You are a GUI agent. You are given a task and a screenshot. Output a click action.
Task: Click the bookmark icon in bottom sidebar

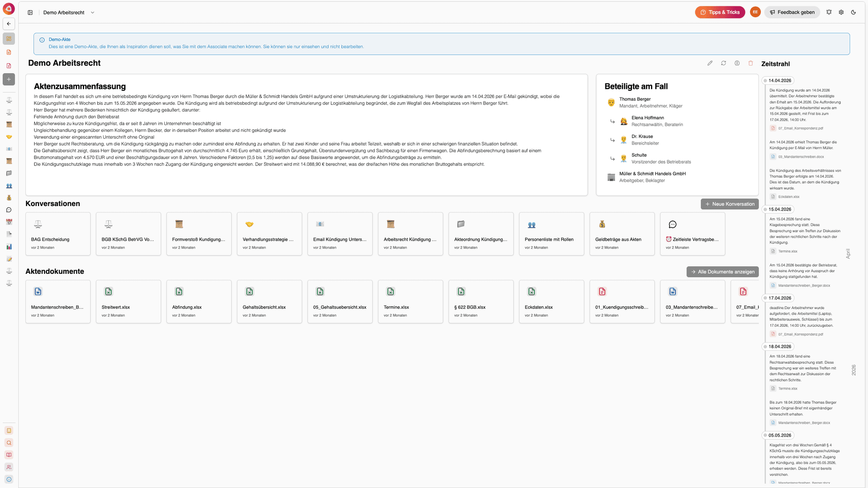click(9, 431)
